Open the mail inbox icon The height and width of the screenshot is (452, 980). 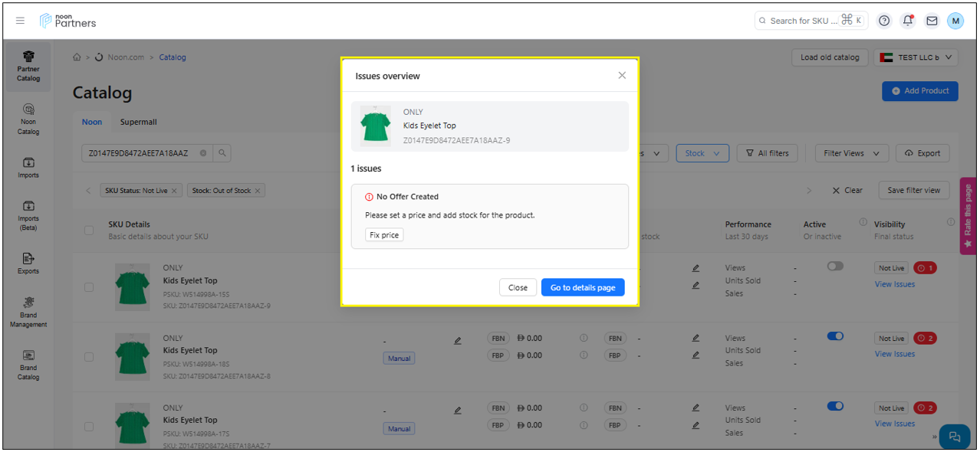click(x=932, y=21)
